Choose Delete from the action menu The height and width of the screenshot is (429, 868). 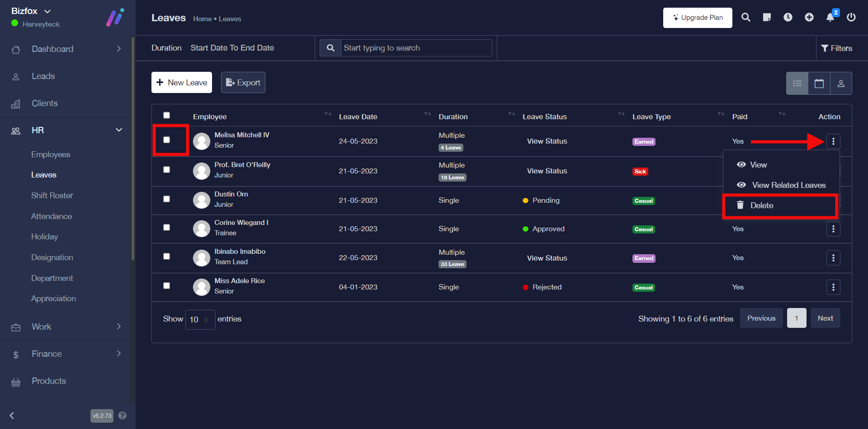click(762, 205)
